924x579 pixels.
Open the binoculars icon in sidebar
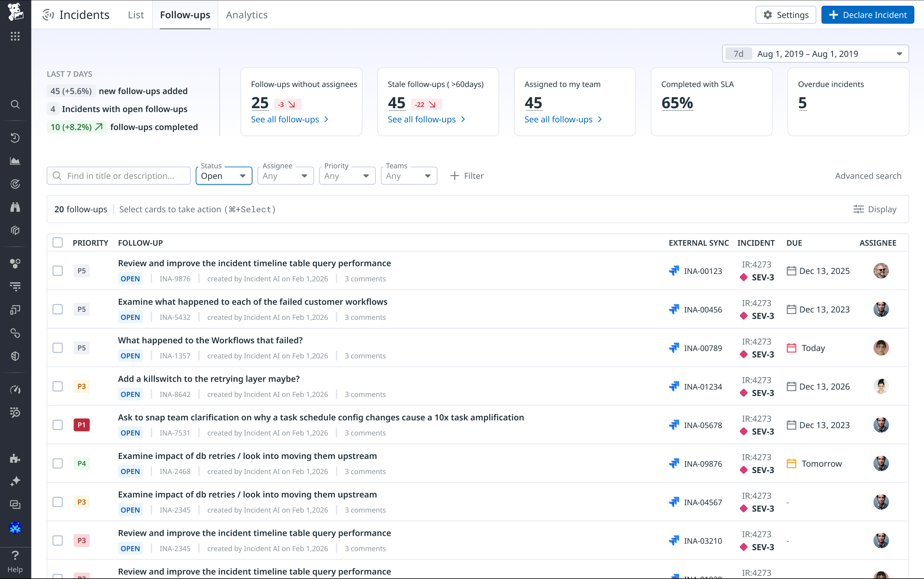click(x=15, y=207)
